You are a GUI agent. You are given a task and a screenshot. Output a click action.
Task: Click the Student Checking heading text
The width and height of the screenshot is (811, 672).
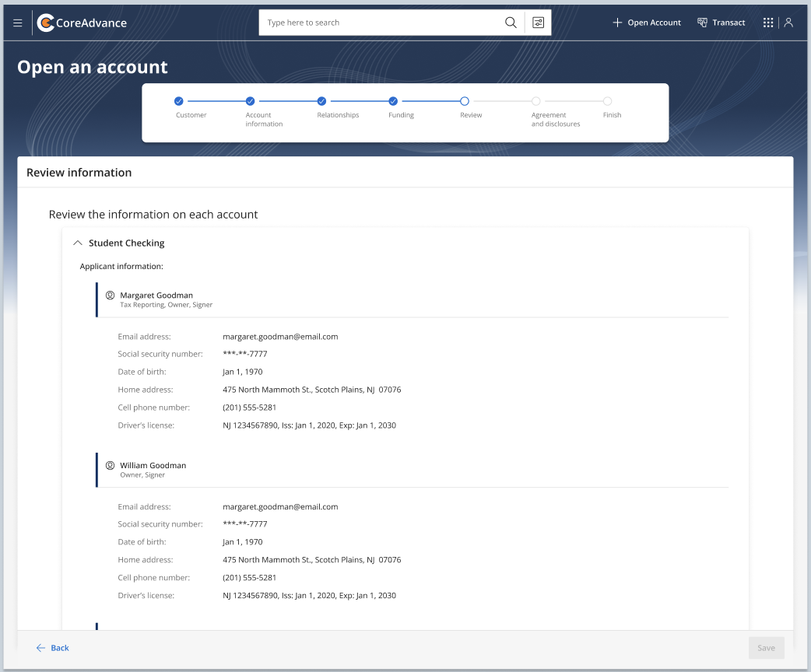(126, 243)
